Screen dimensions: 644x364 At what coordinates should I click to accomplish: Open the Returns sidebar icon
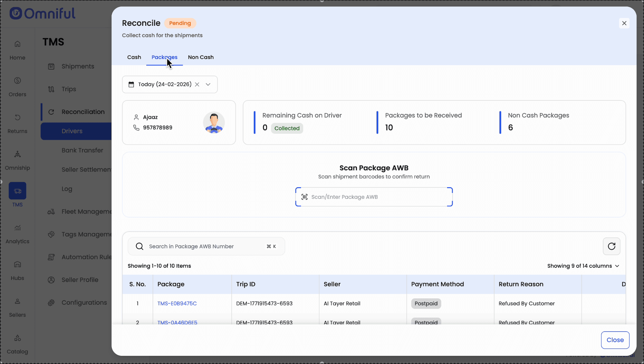pyautogui.click(x=17, y=118)
